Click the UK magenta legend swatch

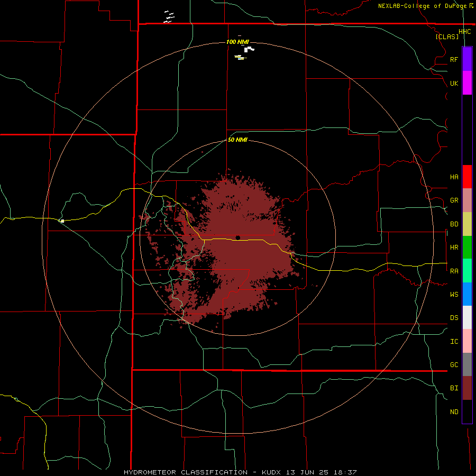point(467,83)
